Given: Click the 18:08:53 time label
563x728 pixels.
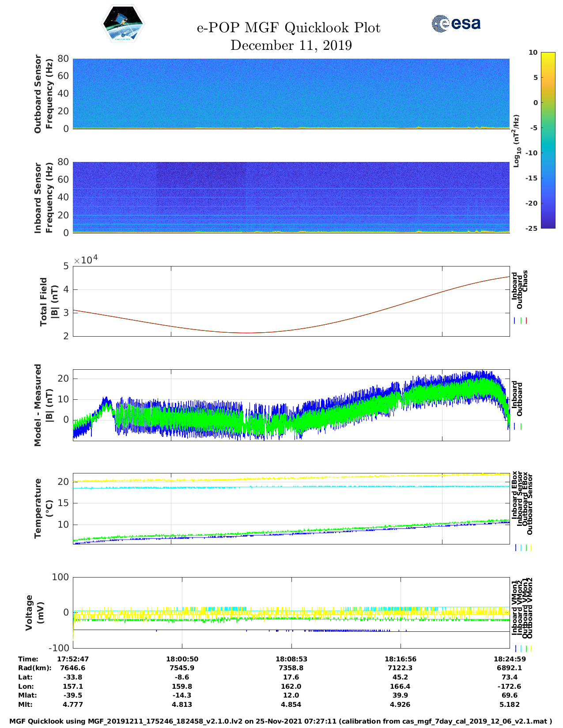Looking at the screenshot, I should (291, 659).
